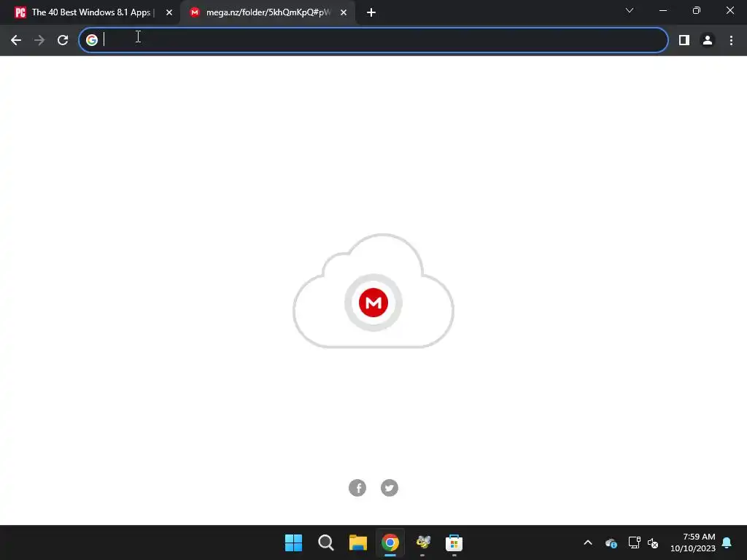The image size is (747, 560).
Task: Close the Chrome window
Action: (729, 10)
